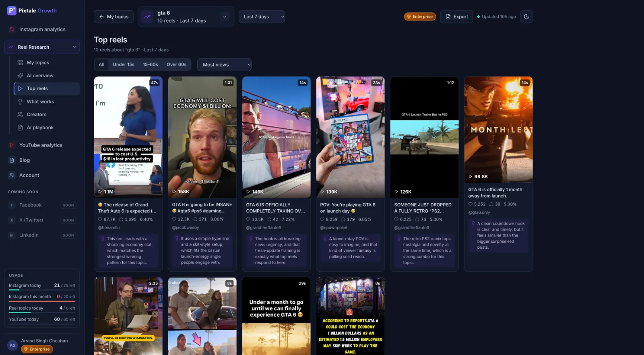Click the Enterprise badge in header
Viewport: 644px width, 355px height.
420,17
